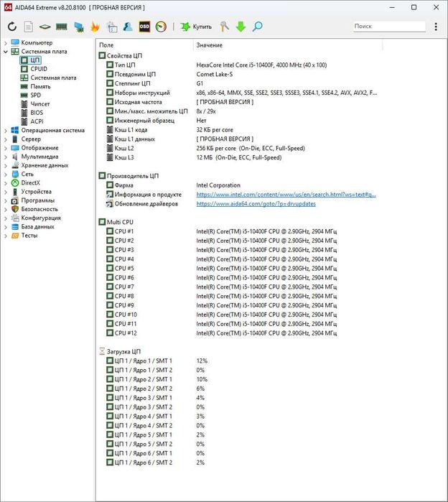
Task: Open the benchmark results toolbar icon
Action: (112, 27)
